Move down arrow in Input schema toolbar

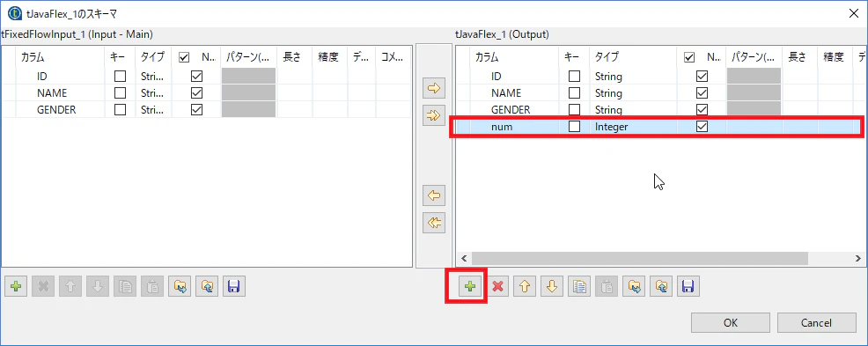98,286
